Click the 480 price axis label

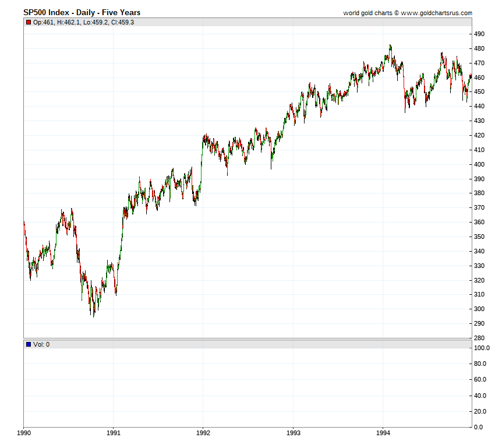pyautogui.click(x=479, y=48)
